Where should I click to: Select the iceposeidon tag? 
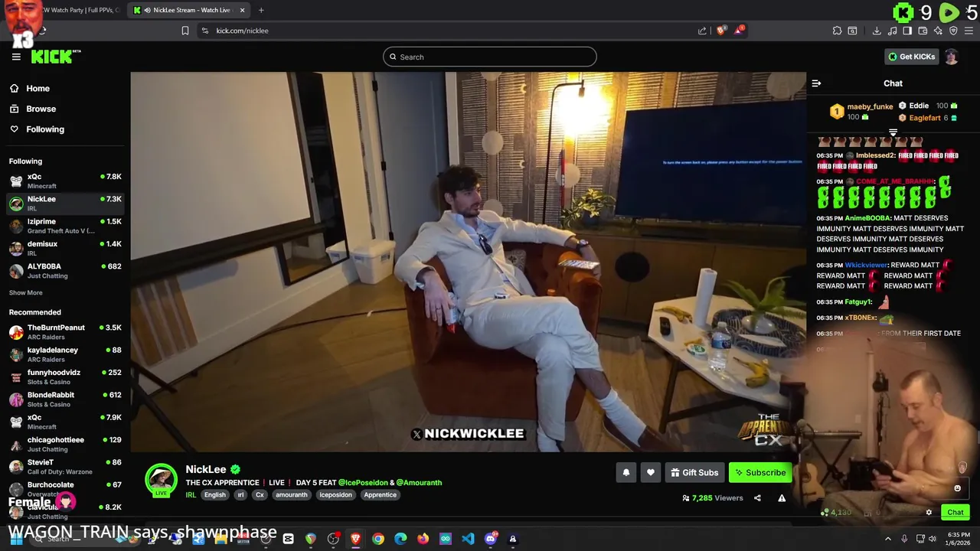[x=335, y=495]
